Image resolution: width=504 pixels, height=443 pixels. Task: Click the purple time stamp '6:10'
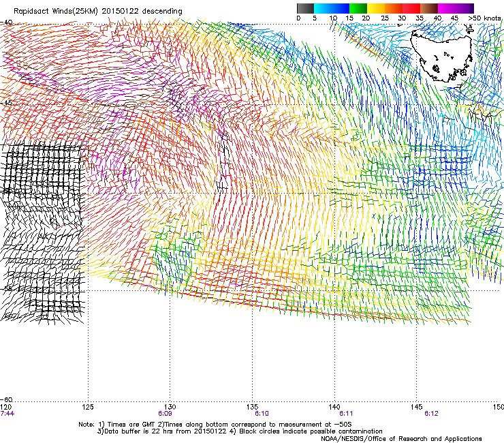tap(262, 414)
